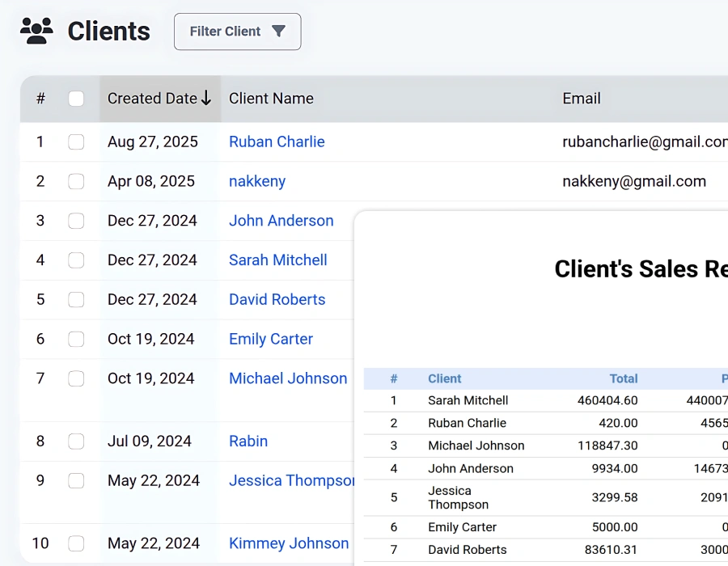Open Michael Johnson client page

click(288, 378)
